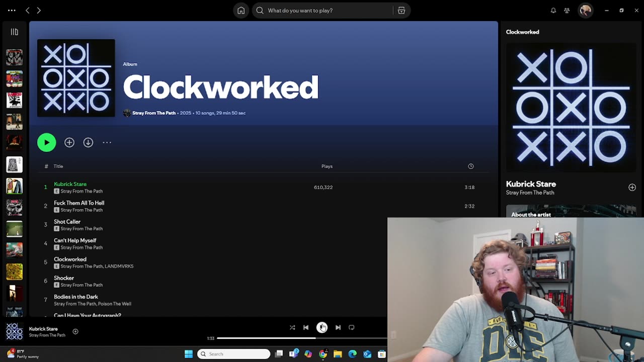
Task: Click the Plays column header
Action: tap(327, 166)
